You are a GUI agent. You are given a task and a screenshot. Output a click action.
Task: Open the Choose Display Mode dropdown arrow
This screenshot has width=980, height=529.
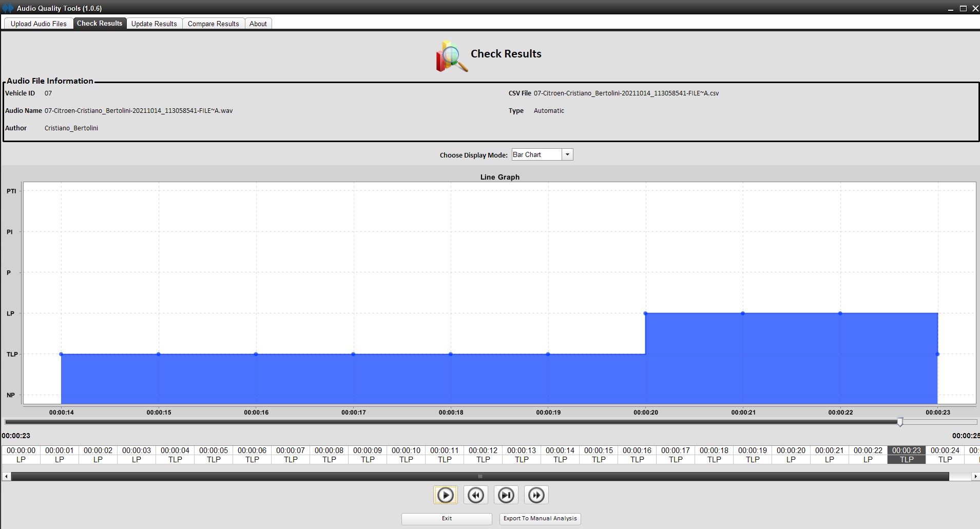567,154
